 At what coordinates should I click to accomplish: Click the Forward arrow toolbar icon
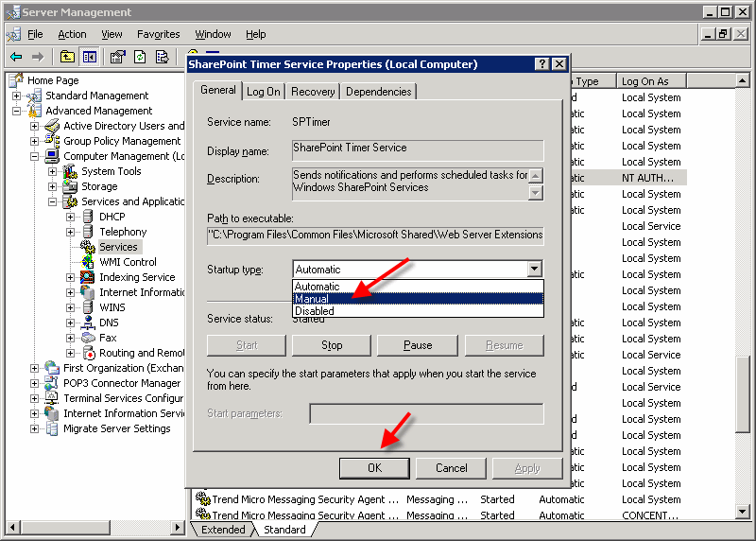pos(38,57)
